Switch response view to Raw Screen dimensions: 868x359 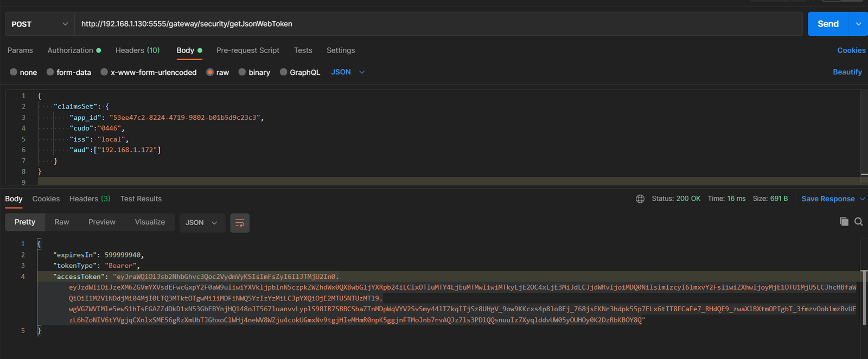tap(62, 222)
